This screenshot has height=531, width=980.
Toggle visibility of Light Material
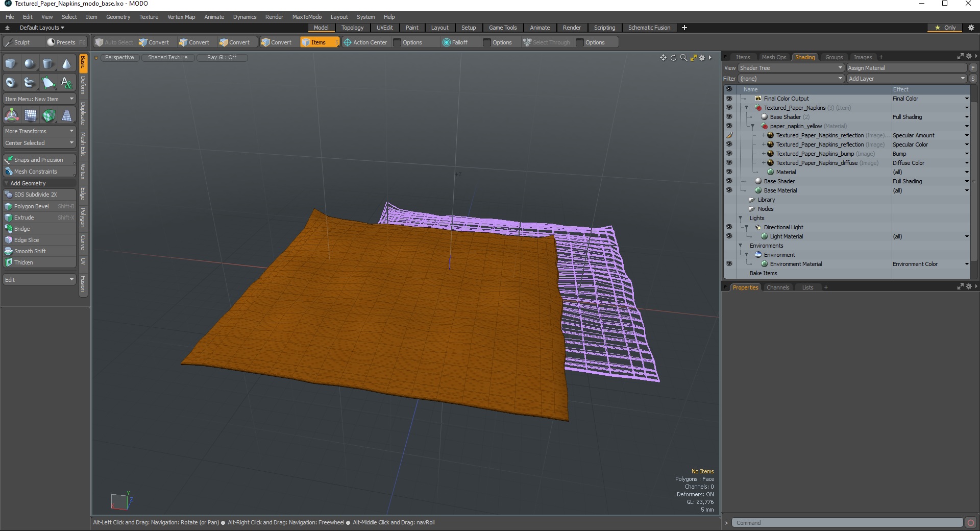(729, 236)
